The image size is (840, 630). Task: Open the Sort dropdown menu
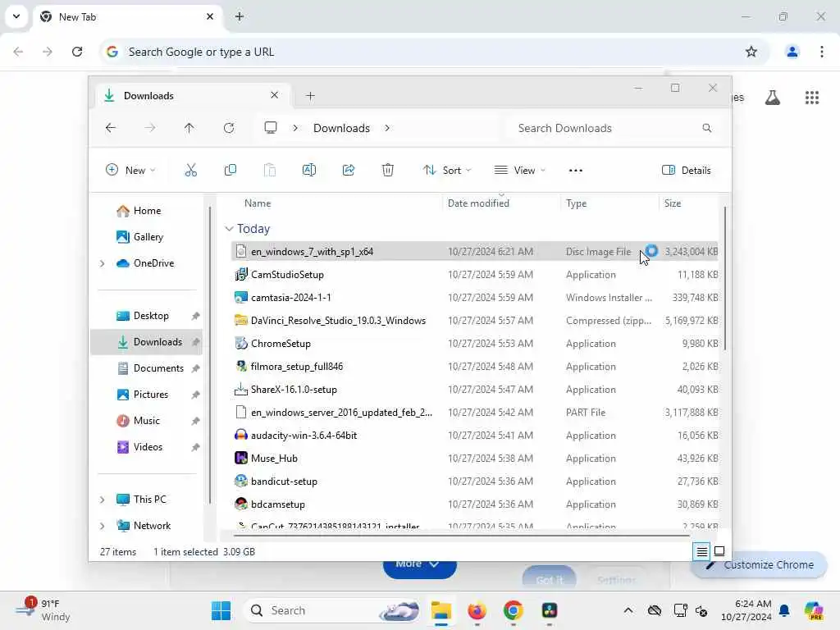[447, 171]
